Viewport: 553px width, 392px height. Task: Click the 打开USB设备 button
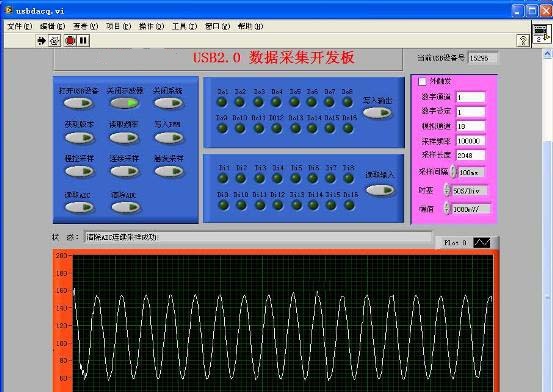[x=79, y=103]
